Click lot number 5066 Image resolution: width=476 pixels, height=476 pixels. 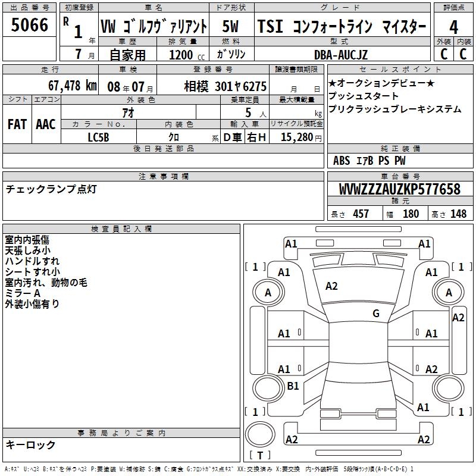point(29,25)
